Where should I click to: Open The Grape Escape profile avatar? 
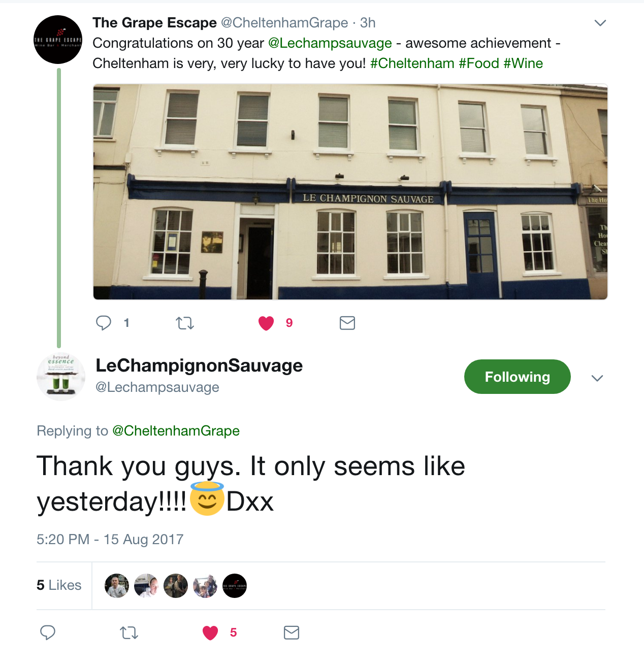click(x=58, y=40)
